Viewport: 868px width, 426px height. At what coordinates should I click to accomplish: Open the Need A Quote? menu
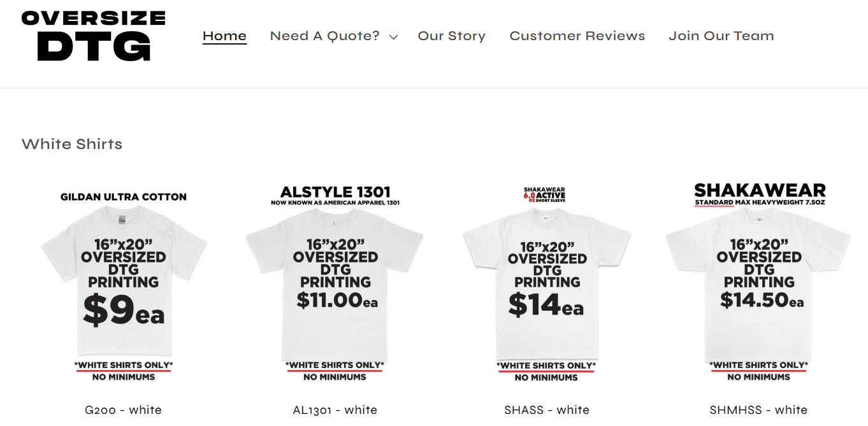(324, 36)
